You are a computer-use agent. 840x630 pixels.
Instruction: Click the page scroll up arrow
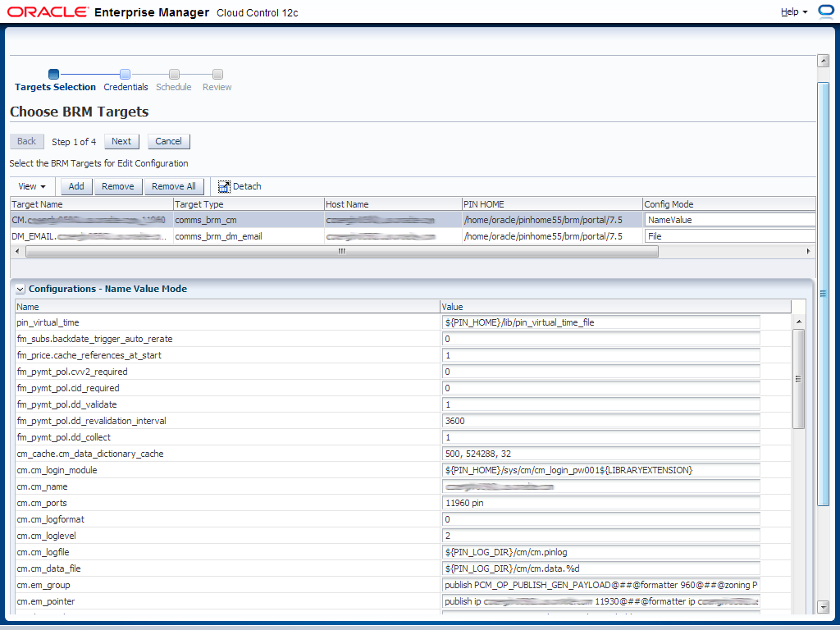coord(824,61)
